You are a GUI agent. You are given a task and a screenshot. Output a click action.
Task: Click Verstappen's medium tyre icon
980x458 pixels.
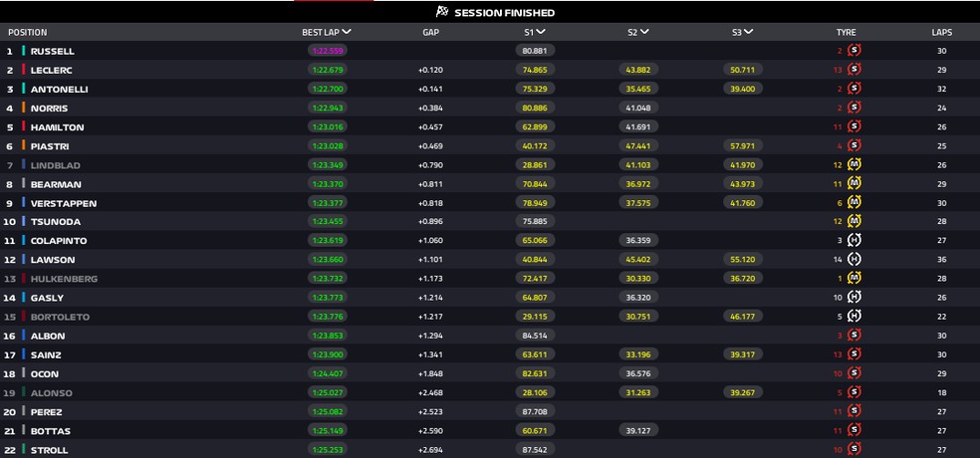[854, 203]
